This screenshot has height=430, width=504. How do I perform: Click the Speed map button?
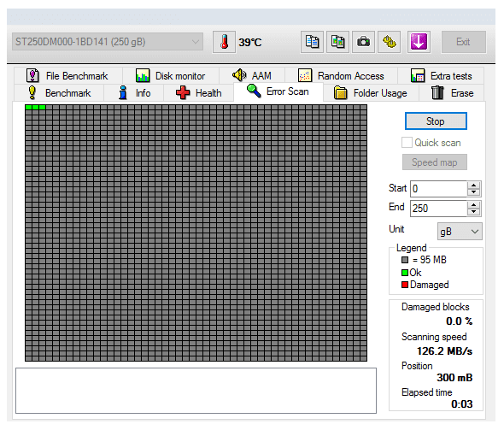tap(435, 162)
